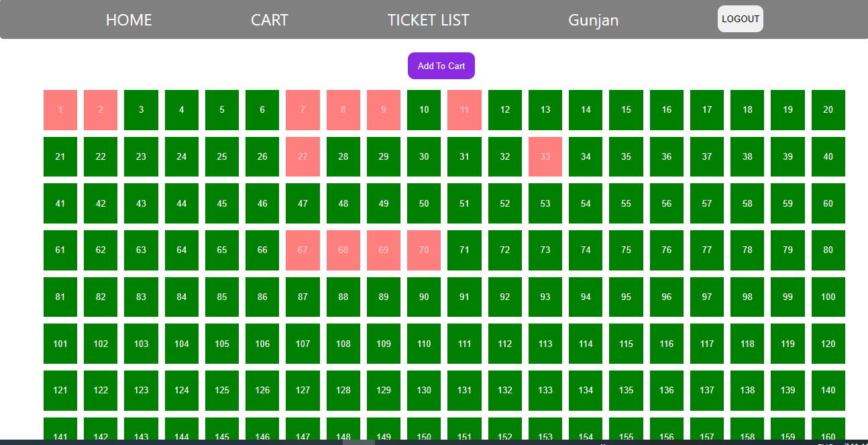Toggle seat 20 selection
The height and width of the screenshot is (445, 868).
pos(828,109)
